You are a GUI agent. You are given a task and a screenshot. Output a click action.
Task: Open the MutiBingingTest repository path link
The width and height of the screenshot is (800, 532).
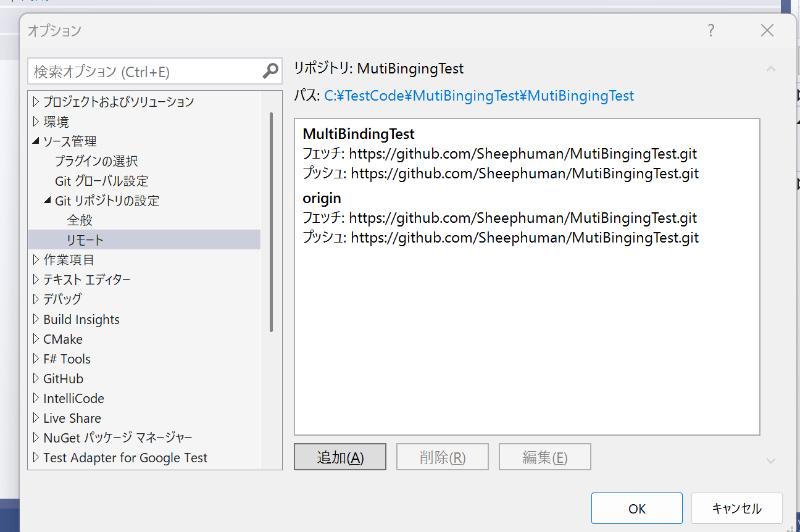pos(478,96)
